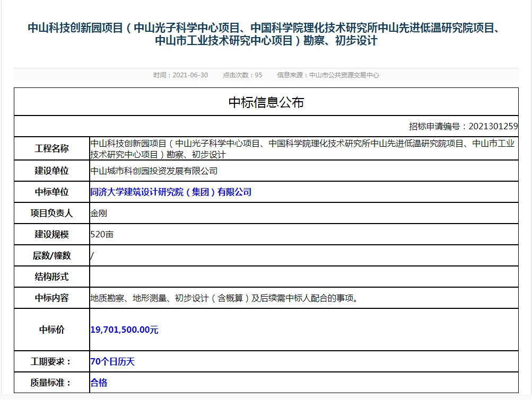Select the 层数/幢数 label cell
This screenshot has width=532, height=400.
pos(51,255)
